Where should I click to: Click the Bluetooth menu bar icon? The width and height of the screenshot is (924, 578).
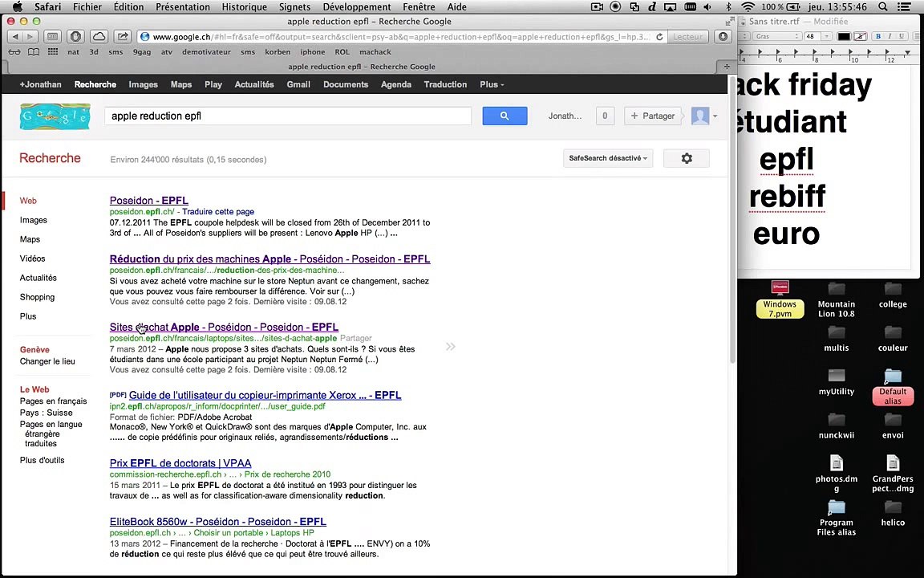728,7
